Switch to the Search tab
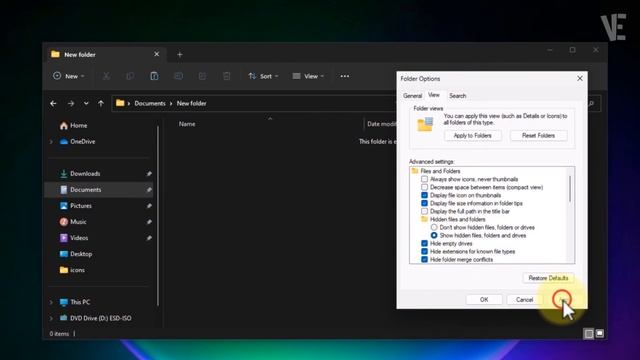Screen dimensions: 640x360 [x=458, y=96]
